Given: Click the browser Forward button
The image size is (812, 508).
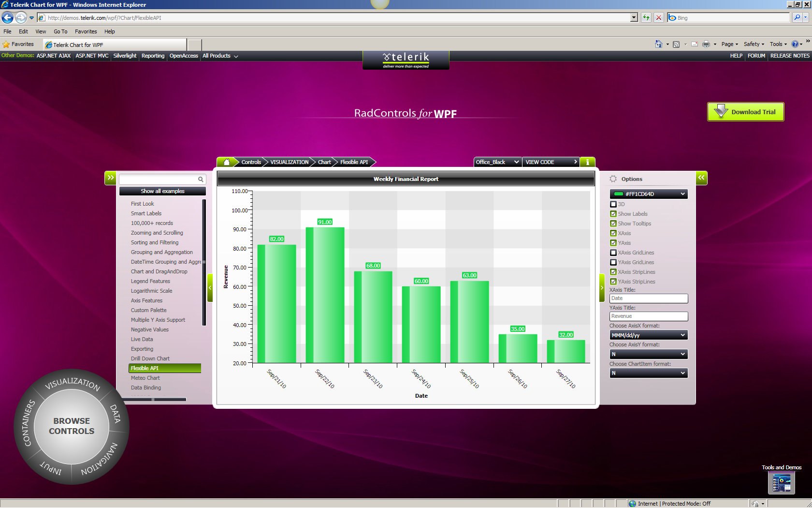Looking at the screenshot, I should click(21, 18).
